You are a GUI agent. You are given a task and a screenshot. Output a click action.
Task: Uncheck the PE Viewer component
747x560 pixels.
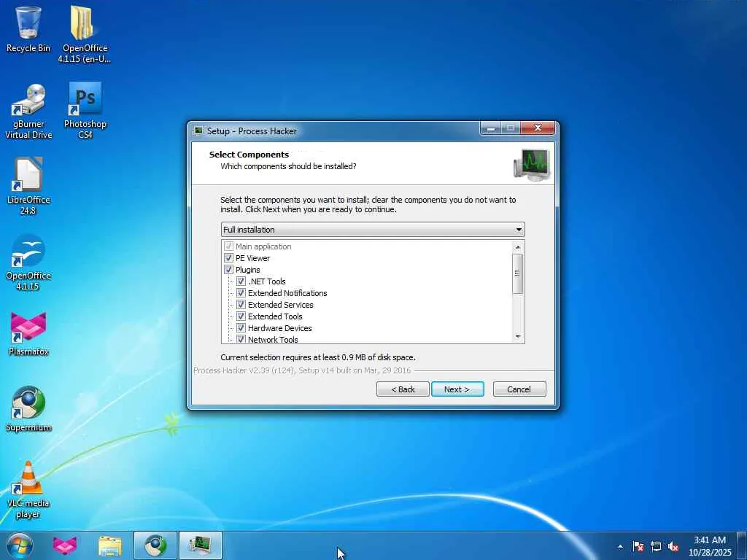(x=228, y=258)
